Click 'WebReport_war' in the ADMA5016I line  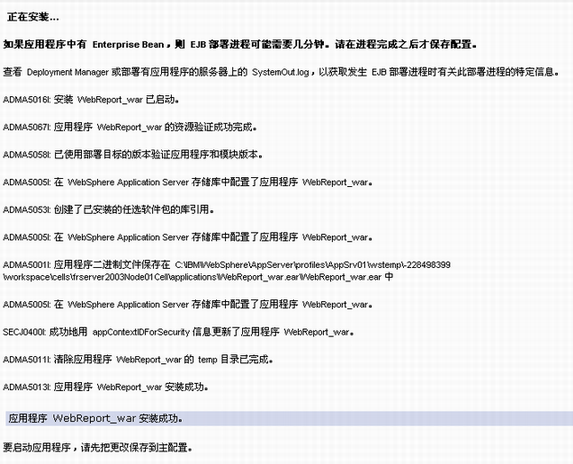pyautogui.click(x=110, y=99)
